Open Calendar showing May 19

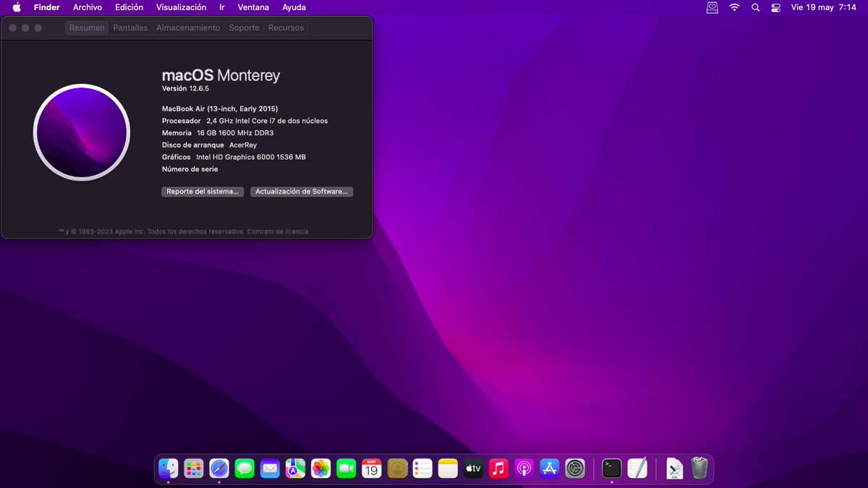point(371,468)
